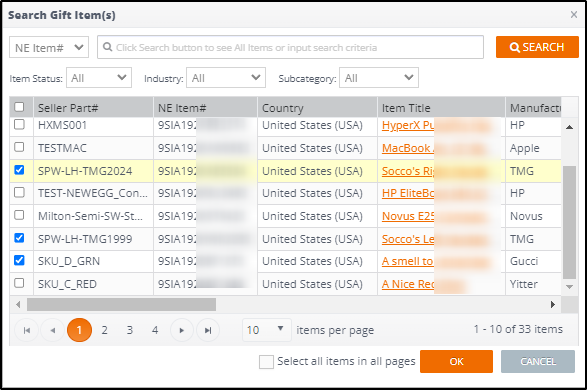Sort by NE Item# column header
The height and width of the screenshot is (390, 587).
(205, 108)
